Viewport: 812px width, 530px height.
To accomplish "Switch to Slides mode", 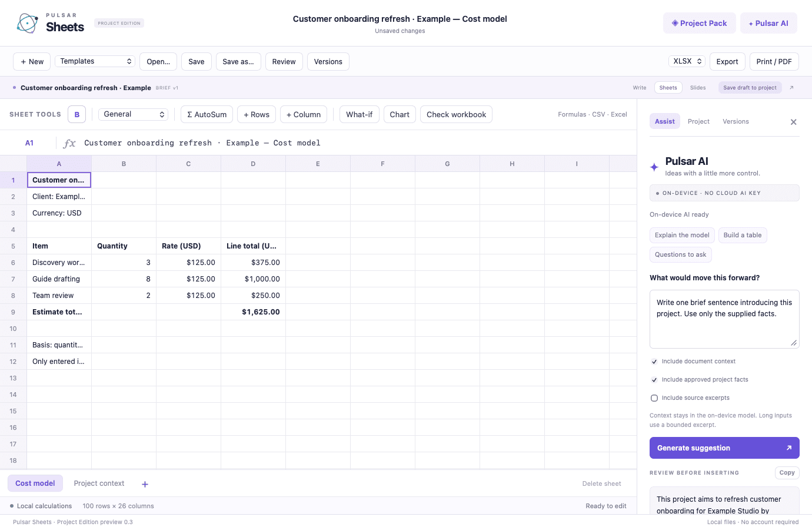I will tap(698, 88).
